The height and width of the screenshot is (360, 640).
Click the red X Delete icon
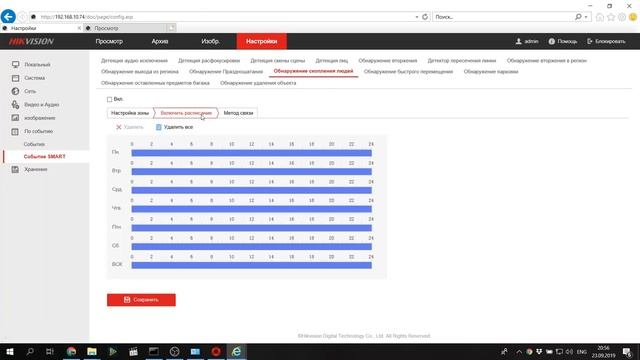click(x=119, y=127)
